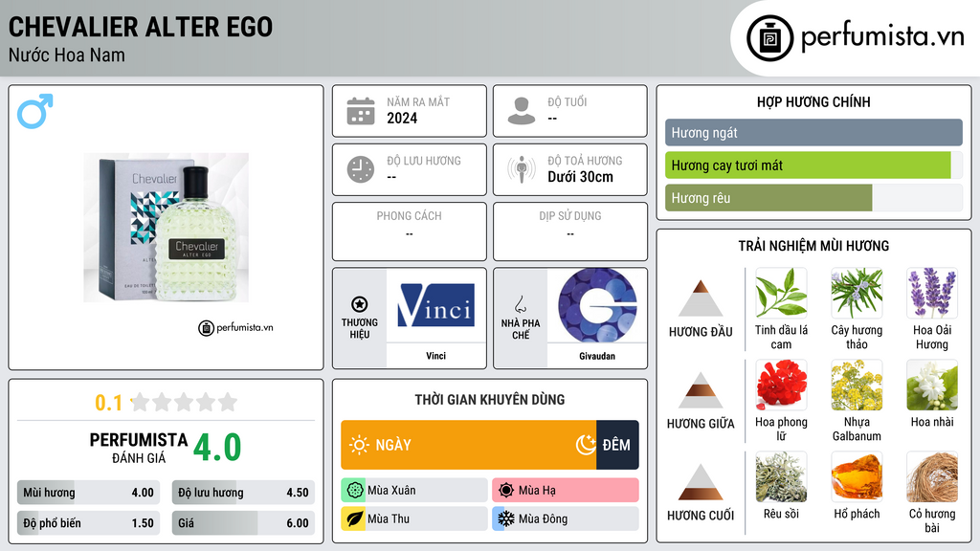Click the sun icon for Mùa Hạ
This screenshot has width=980, height=551.
tap(505, 491)
